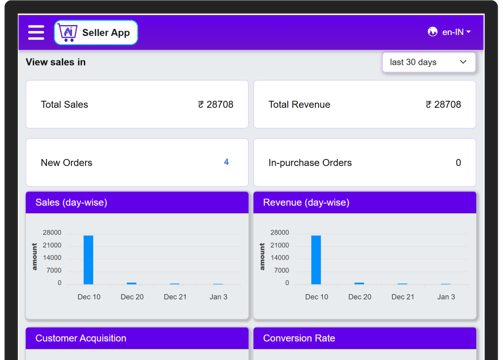Screen dimensions: 503x360
Task: Expand the last 30 days selector
Action: [429, 62]
